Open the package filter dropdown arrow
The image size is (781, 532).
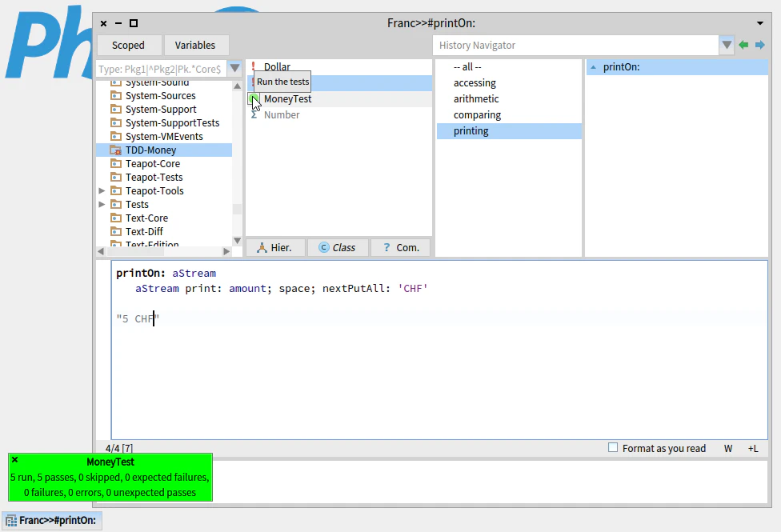[x=234, y=69]
